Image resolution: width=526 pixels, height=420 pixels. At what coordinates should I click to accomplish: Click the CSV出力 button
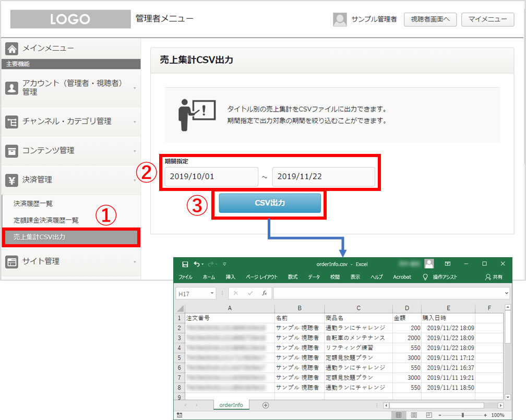[x=270, y=203]
